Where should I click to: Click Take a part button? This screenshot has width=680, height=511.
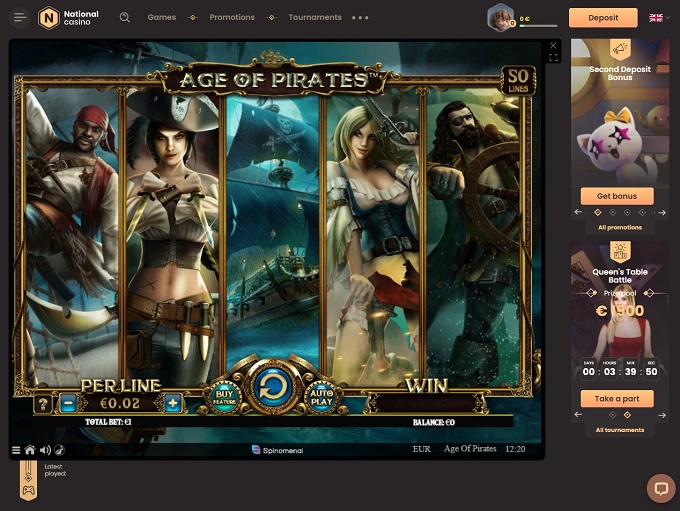coord(618,399)
